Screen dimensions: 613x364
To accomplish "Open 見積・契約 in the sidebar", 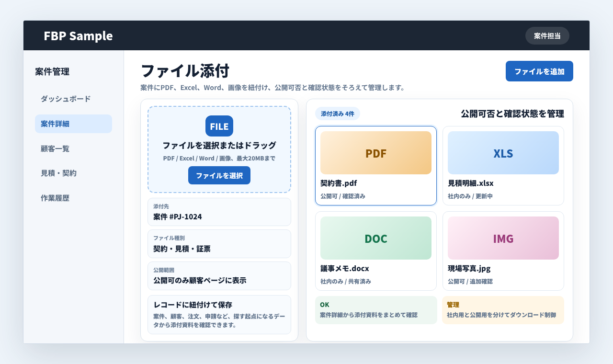I will (x=73, y=173).
